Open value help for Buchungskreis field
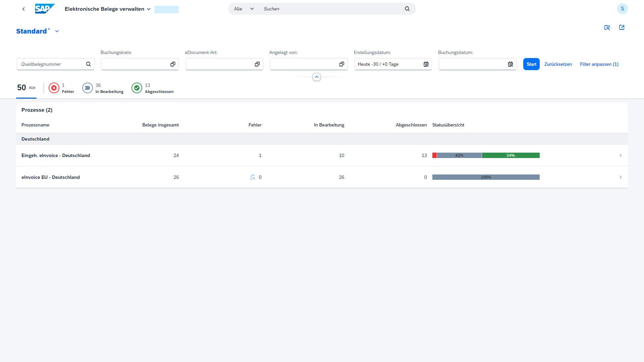 click(x=173, y=64)
